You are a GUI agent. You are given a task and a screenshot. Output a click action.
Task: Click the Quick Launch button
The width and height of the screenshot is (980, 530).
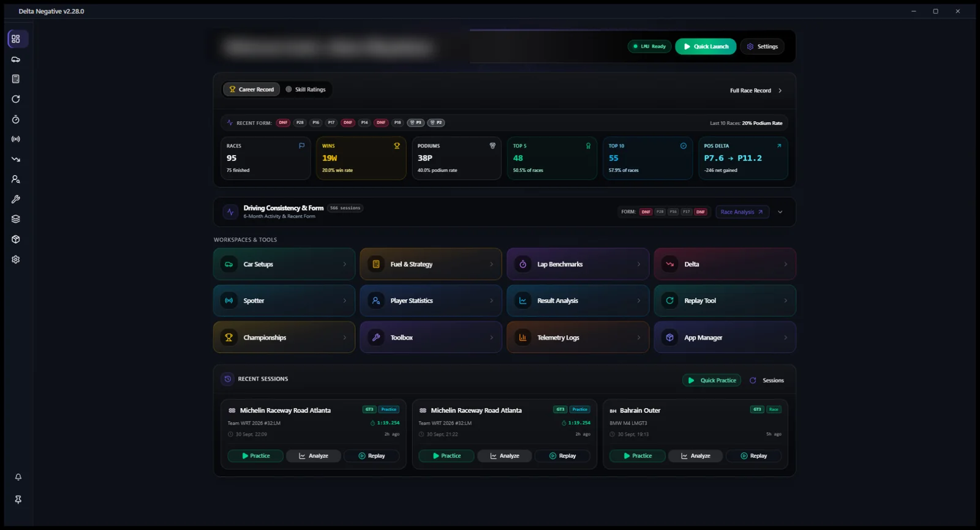706,47
